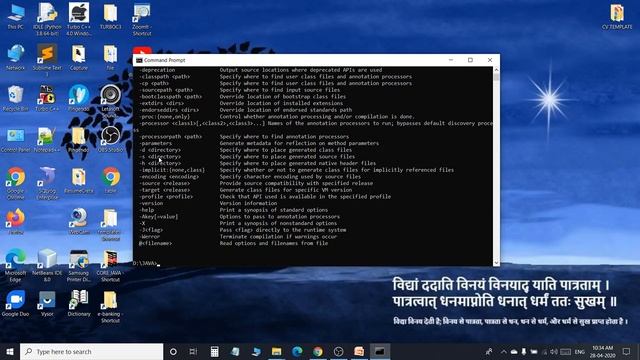Launch Firefox desktop shortcut
Viewport: 640px width, 360px height.
[x=16, y=221]
